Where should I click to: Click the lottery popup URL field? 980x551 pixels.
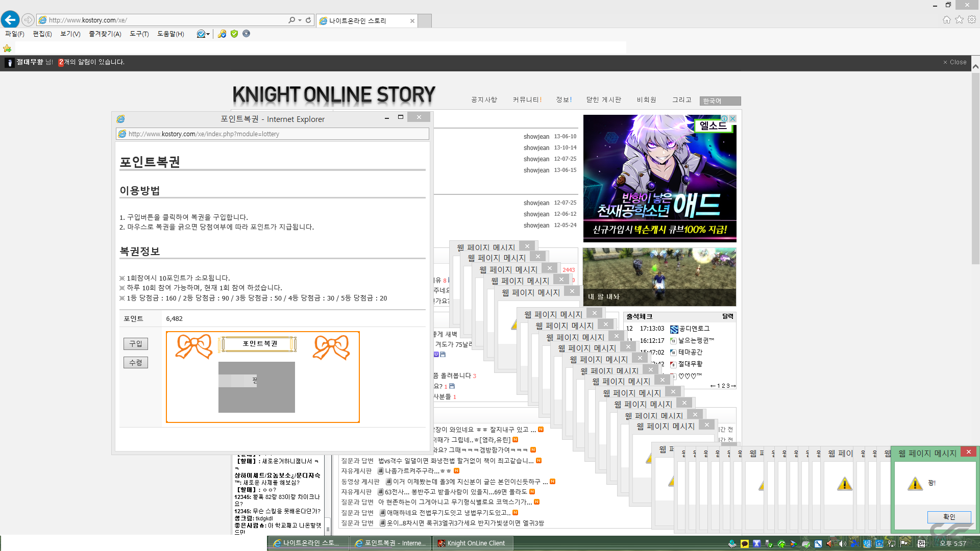click(x=273, y=134)
